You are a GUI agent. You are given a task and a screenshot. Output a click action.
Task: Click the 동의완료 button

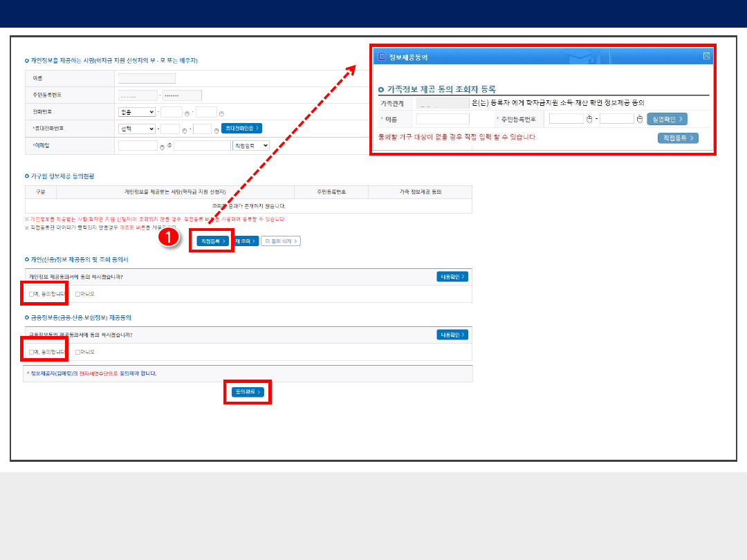(248, 392)
